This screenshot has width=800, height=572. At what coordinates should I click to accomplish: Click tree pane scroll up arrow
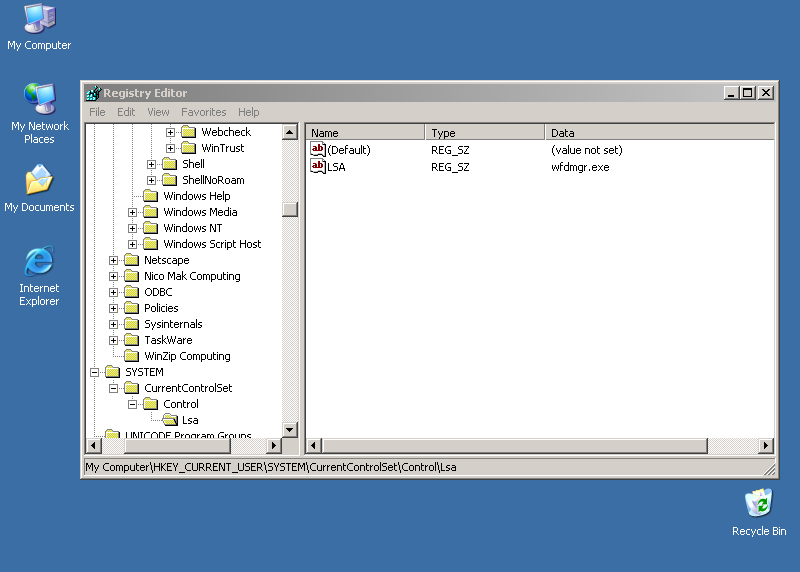290,132
